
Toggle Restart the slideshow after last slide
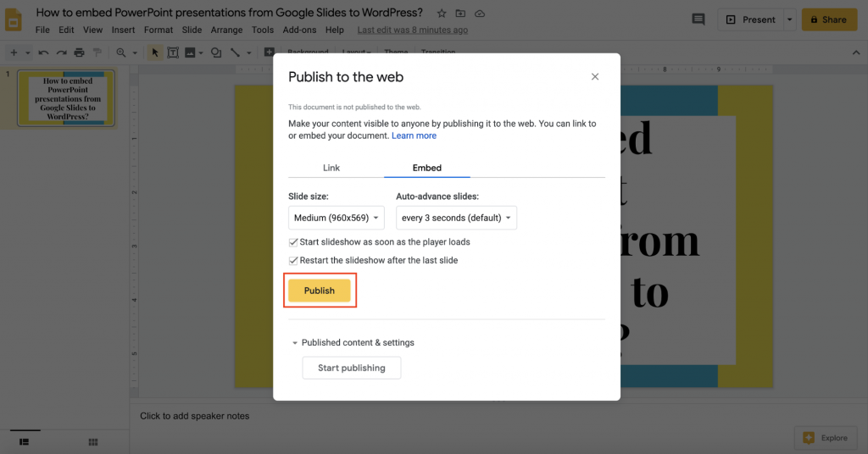tap(293, 260)
